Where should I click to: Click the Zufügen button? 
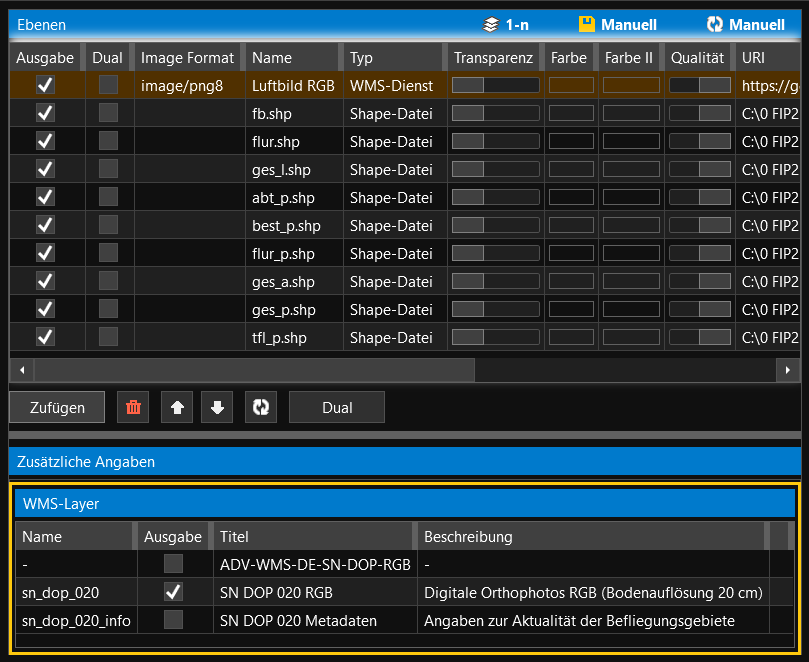(x=57, y=407)
